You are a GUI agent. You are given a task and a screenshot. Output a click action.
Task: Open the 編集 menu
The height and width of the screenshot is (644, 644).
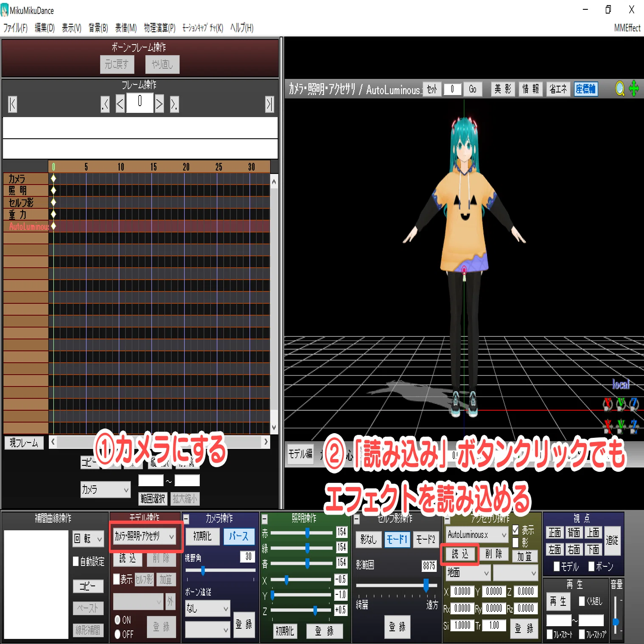click(x=45, y=28)
